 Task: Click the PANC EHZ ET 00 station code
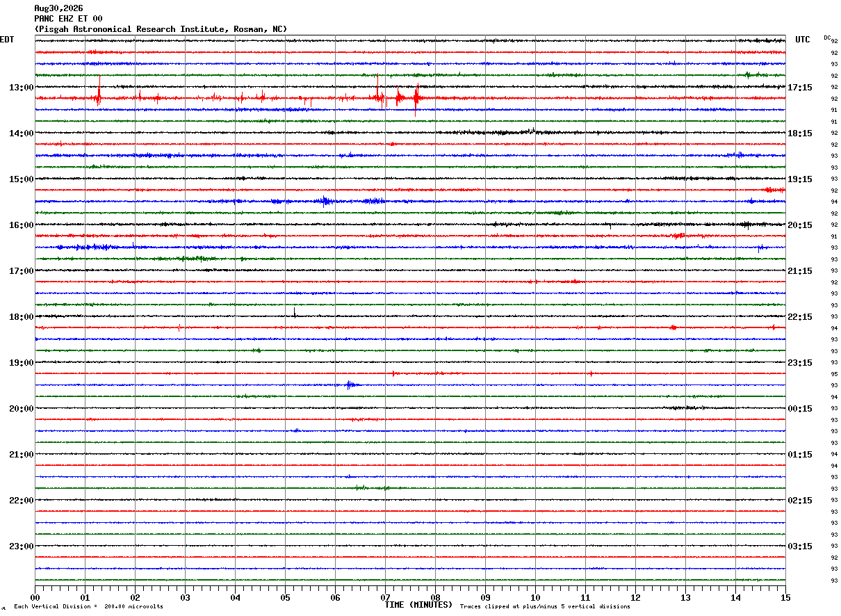click(68, 19)
